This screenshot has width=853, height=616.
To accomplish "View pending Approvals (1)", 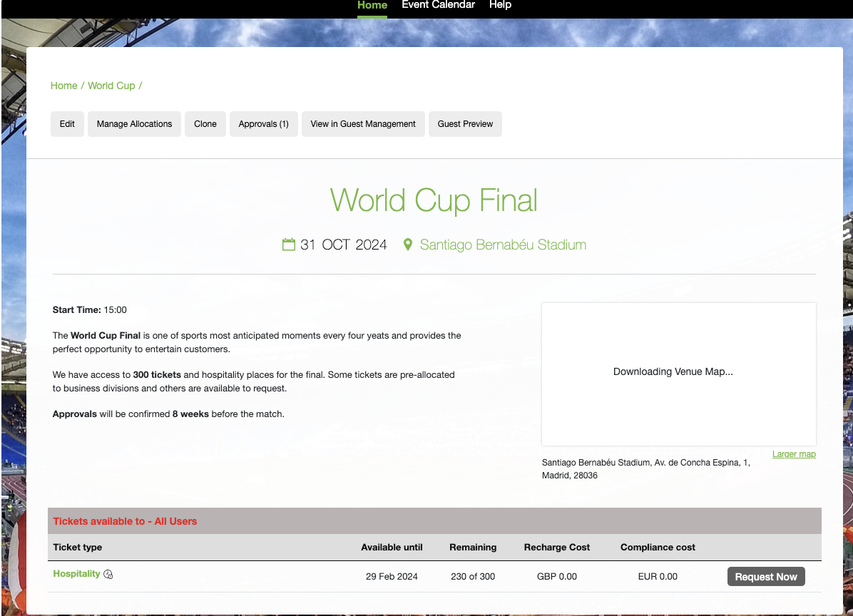I will (x=263, y=124).
